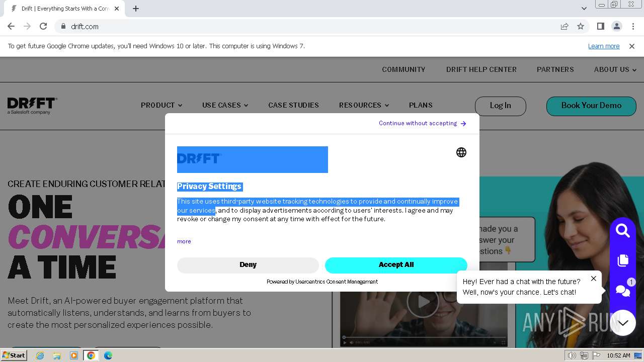Open the Chrome side panel icon
This screenshot has width=644, height=362.
600,26
